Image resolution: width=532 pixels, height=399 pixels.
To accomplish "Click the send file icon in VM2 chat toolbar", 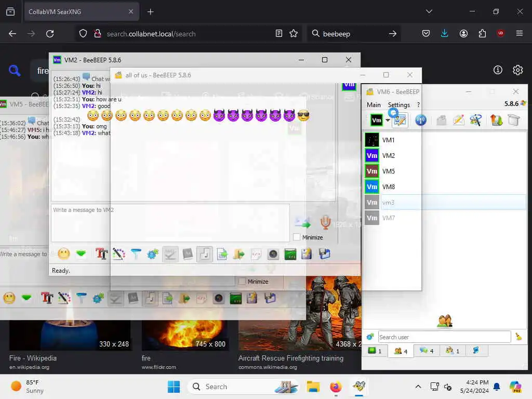I will tap(222, 254).
